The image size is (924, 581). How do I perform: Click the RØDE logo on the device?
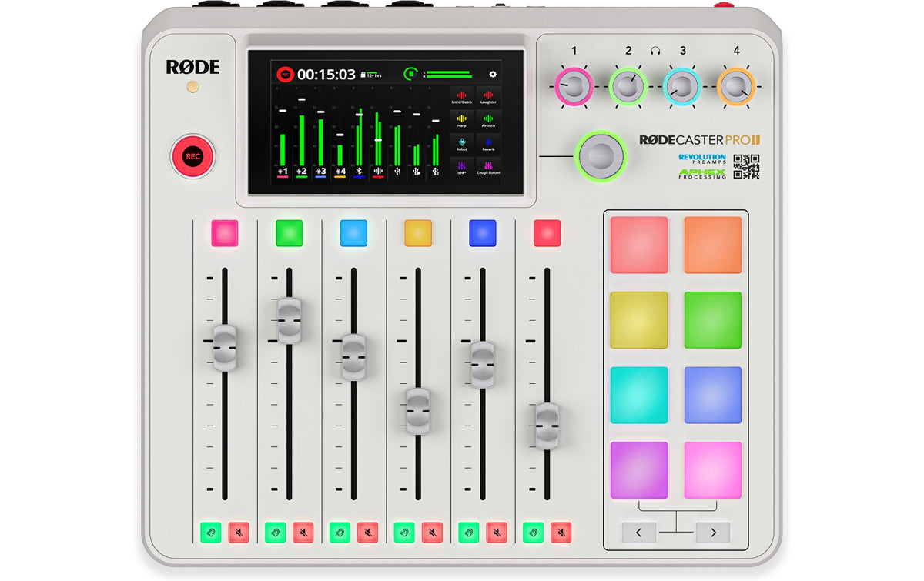pos(192,67)
